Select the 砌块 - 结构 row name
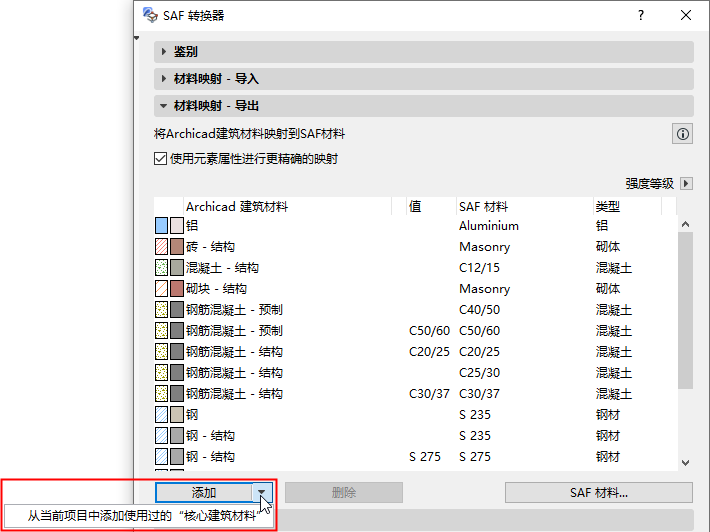Viewport: 710px width, 532px height. [216, 288]
